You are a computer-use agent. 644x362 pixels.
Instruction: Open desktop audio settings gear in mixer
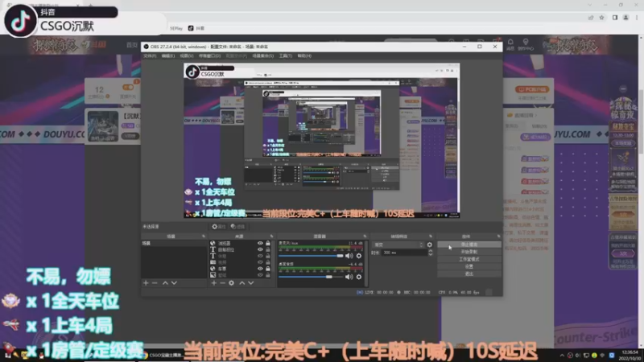359,277
